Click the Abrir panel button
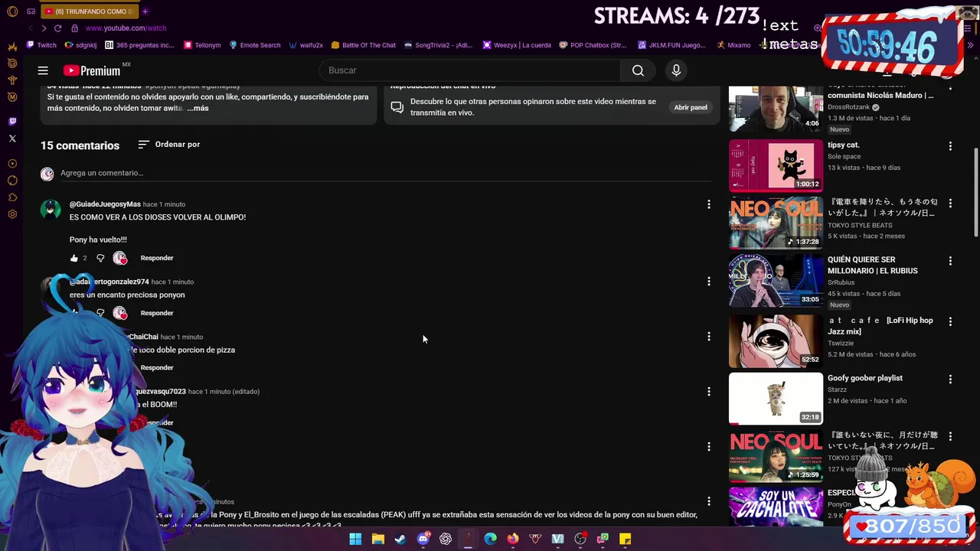The width and height of the screenshot is (980, 551). (x=691, y=107)
